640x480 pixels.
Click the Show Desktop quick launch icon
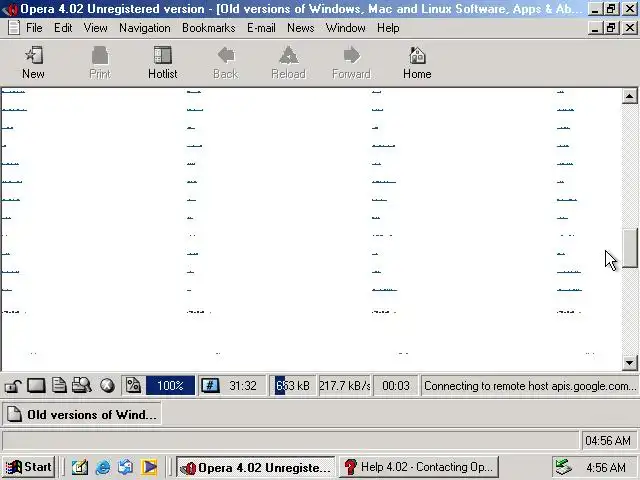click(80, 467)
